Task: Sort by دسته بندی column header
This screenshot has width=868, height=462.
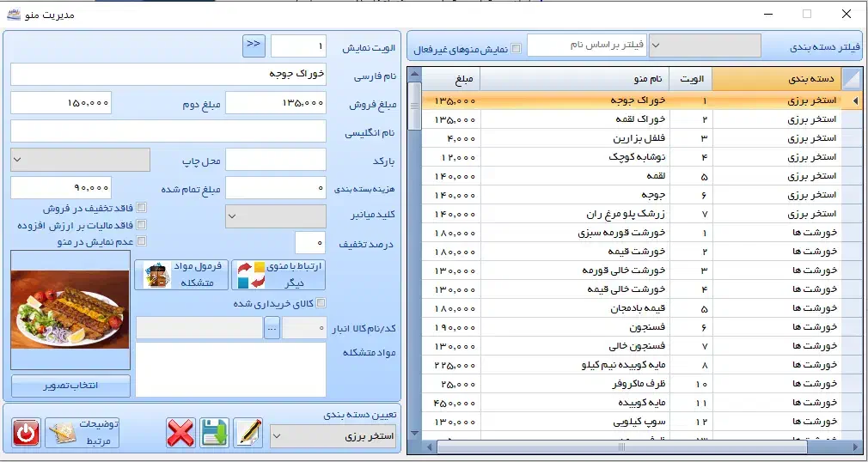Action: click(776, 79)
